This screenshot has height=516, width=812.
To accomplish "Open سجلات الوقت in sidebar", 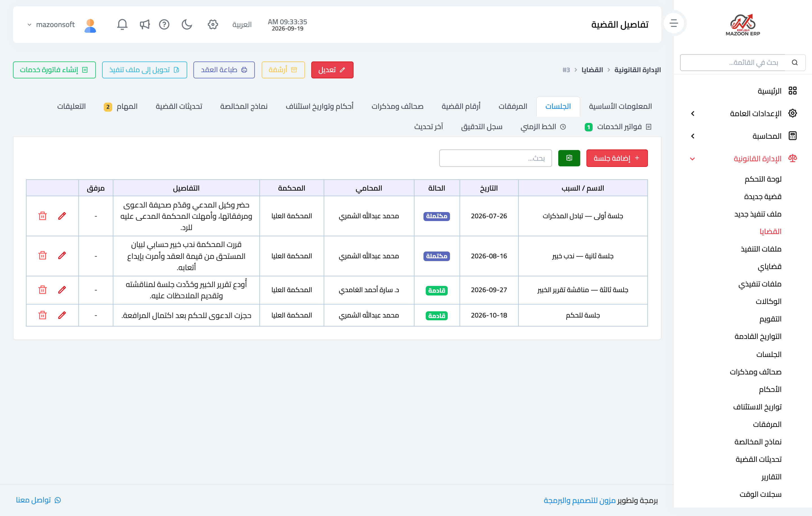I will point(760,494).
